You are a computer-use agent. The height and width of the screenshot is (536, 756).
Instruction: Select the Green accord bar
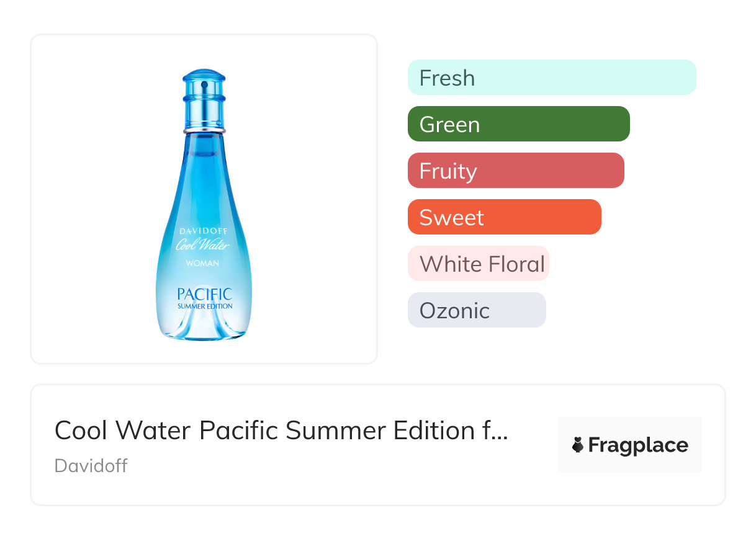[518, 124]
